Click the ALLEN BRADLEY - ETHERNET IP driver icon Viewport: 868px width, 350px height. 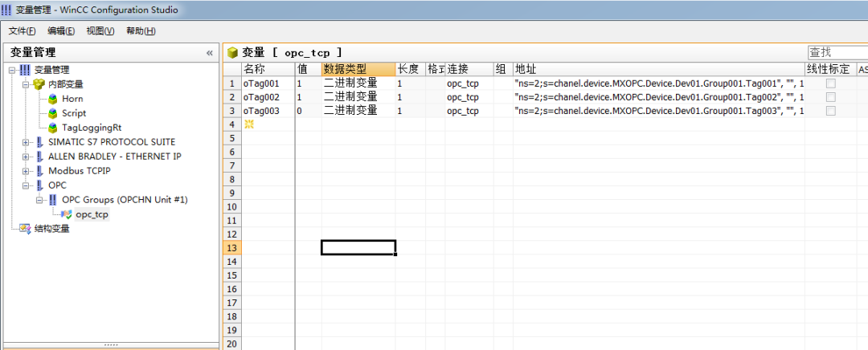click(39, 157)
